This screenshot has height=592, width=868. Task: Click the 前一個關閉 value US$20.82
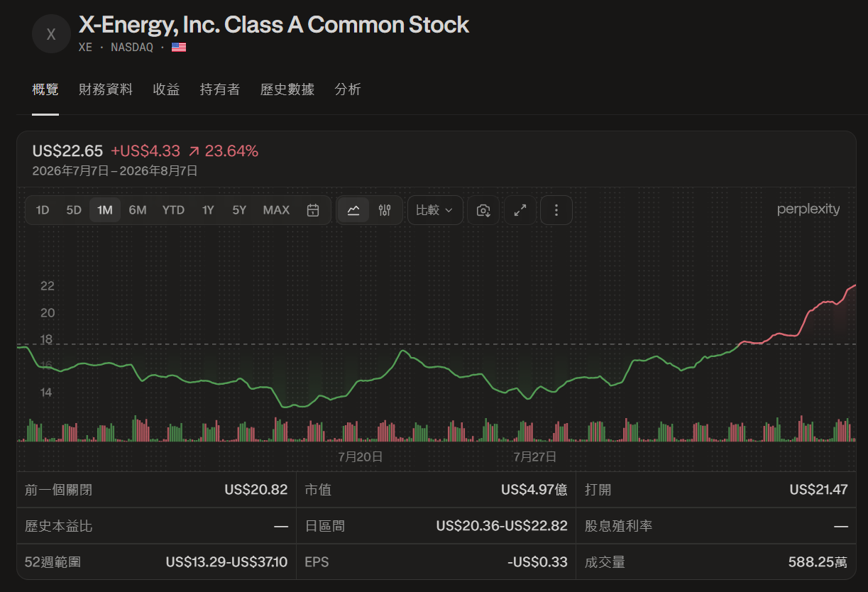click(x=256, y=490)
